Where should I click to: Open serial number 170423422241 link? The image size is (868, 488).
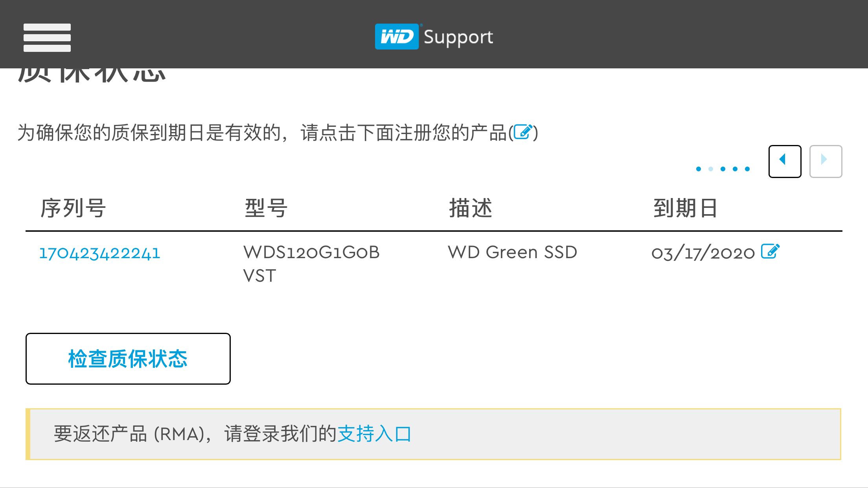click(100, 253)
